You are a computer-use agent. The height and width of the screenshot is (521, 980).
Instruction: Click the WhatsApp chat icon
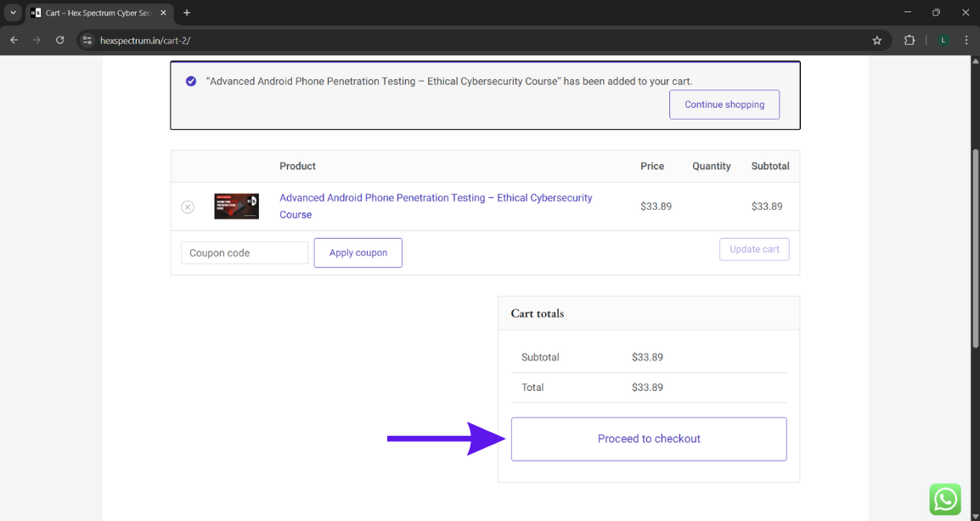click(x=945, y=500)
